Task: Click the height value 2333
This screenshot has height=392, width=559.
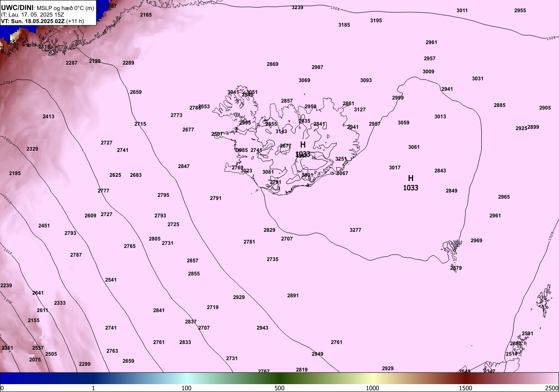Action: (60, 303)
